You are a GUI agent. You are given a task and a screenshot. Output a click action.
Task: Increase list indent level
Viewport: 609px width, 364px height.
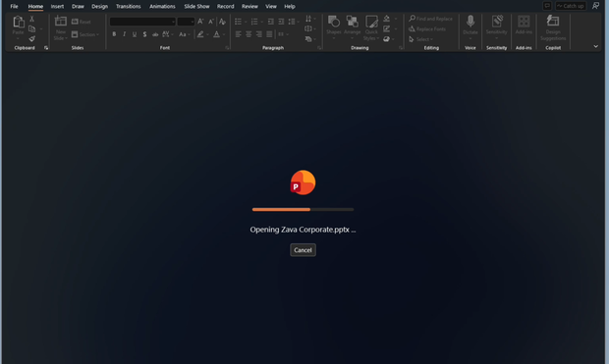point(281,22)
